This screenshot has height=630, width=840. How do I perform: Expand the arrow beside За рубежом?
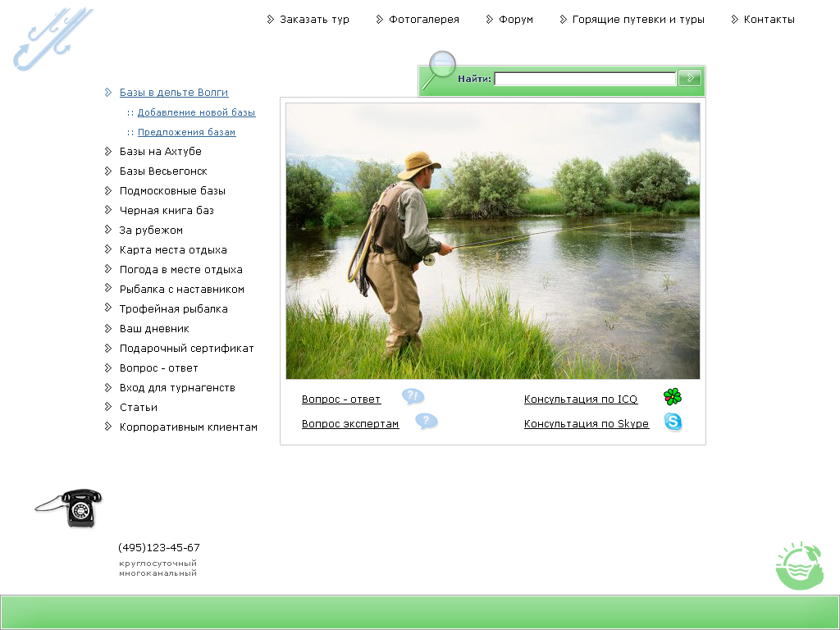point(108,230)
